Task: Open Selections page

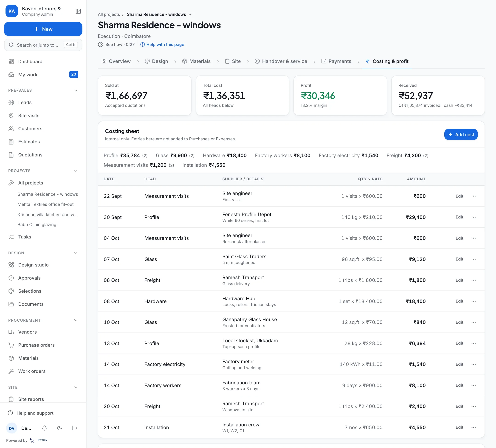Action: [x=43, y=291]
